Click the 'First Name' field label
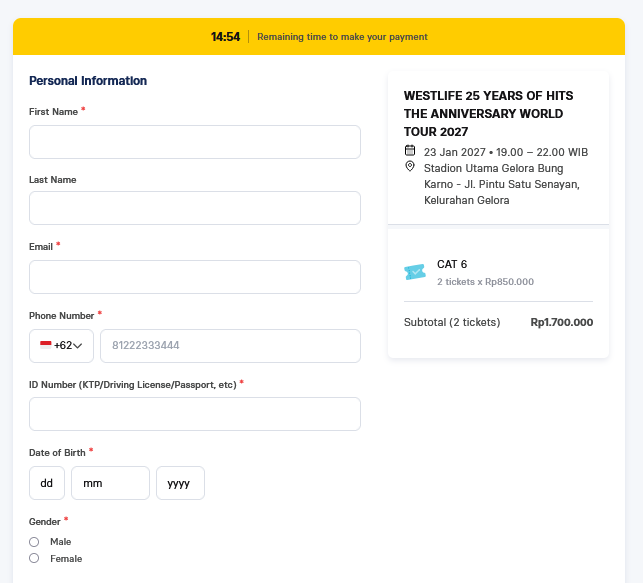The width and height of the screenshot is (643, 583). 53,112
